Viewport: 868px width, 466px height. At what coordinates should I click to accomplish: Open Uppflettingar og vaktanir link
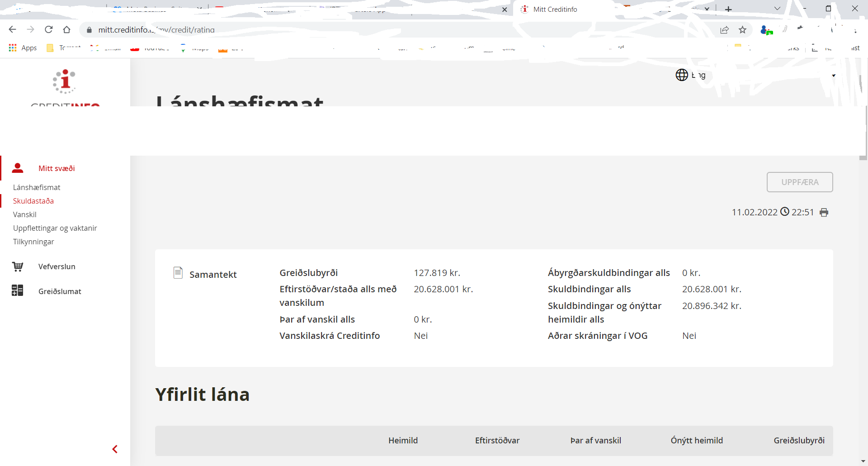click(55, 228)
